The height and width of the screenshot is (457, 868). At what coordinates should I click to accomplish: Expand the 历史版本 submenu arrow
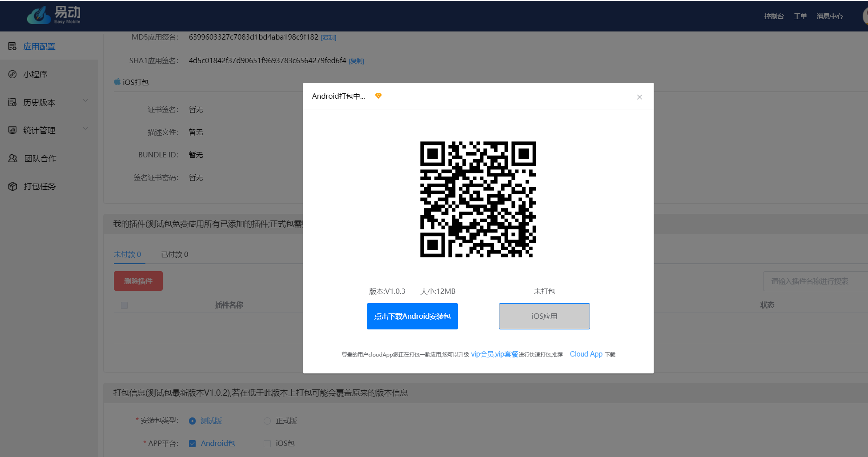85,101
